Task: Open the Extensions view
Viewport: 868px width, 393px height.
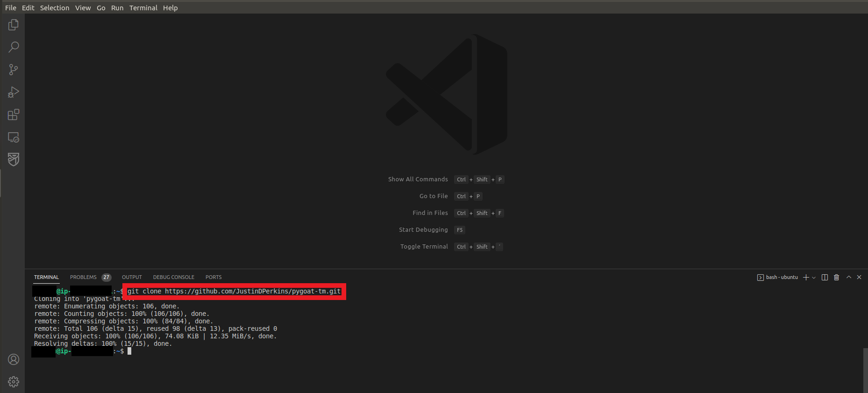Action: click(x=14, y=114)
